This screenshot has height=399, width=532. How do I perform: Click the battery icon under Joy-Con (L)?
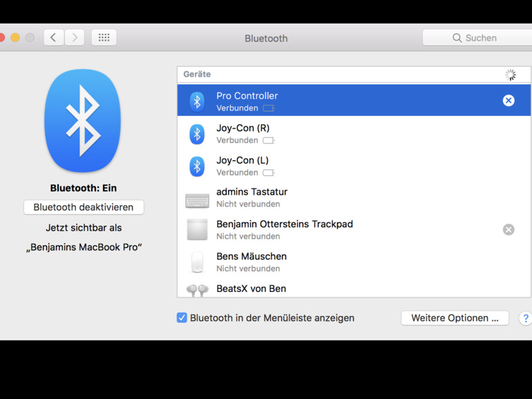(x=268, y=173)
